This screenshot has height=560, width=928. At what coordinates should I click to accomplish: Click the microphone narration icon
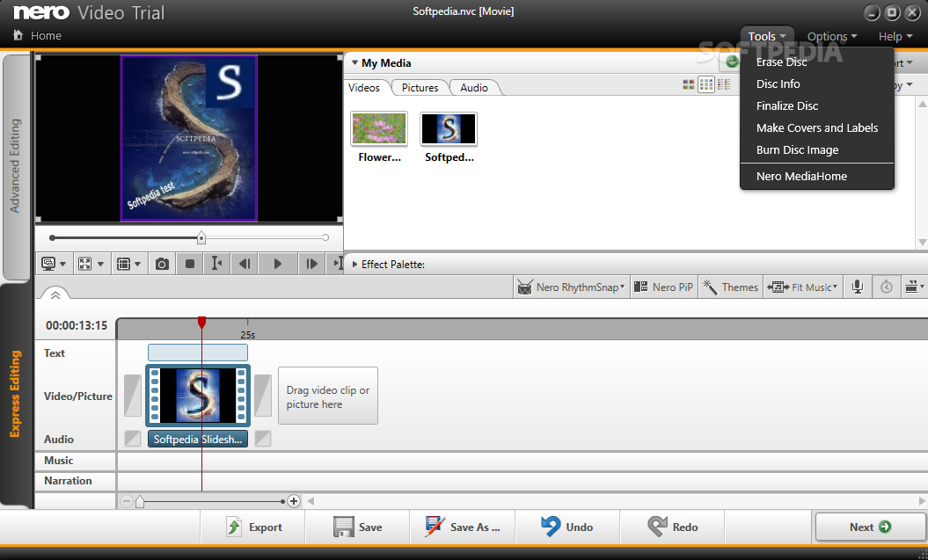tap(857, 287)
